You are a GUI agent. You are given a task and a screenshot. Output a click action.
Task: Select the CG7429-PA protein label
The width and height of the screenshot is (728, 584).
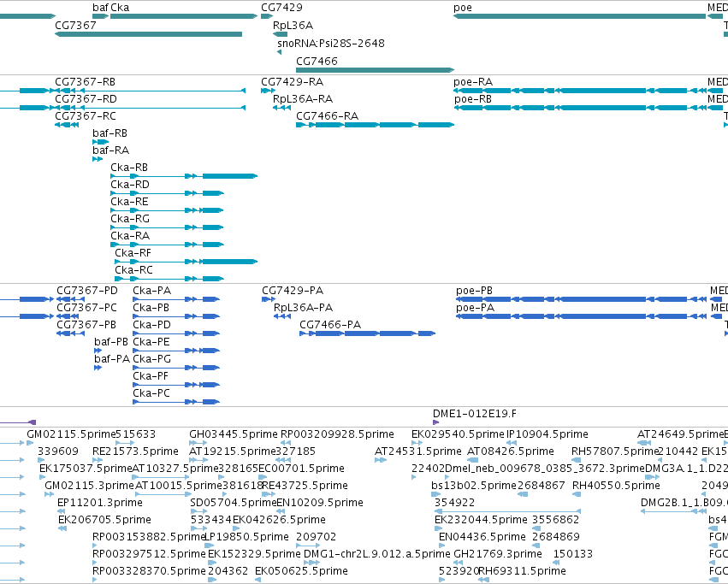[x=293, y=291]
